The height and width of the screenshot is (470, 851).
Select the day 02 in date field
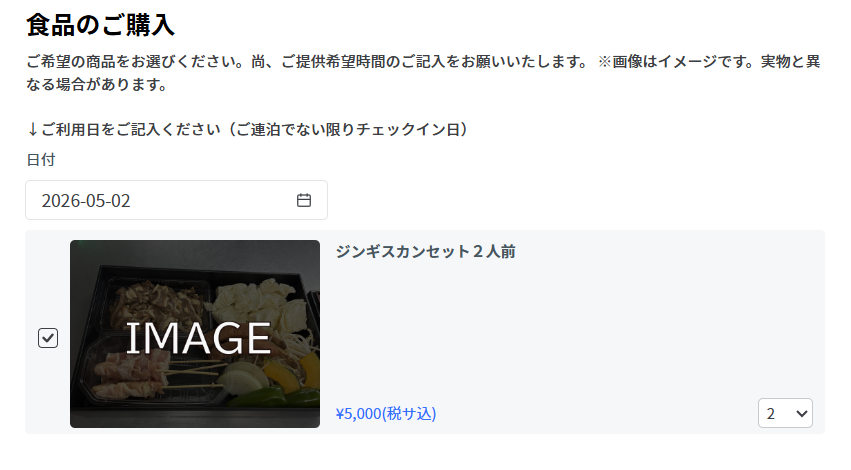click(x=120, y=200)
